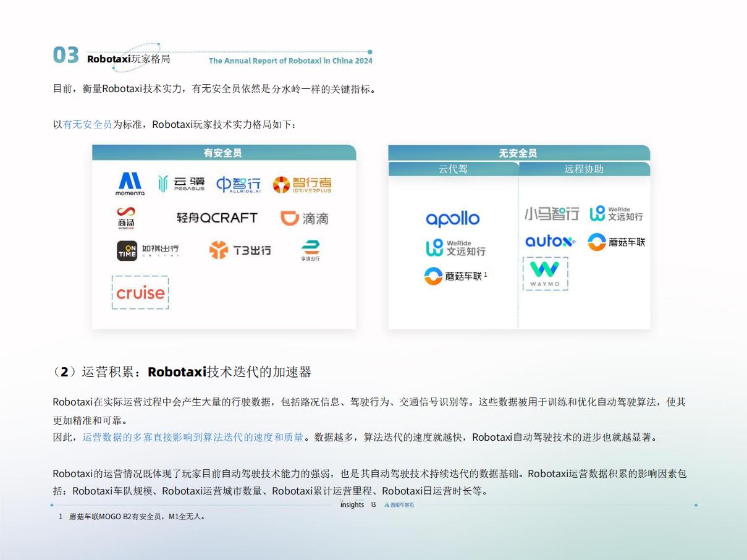This screenshot has height=560, width=747.
Task: Click the insights footer label
Action: click(352, 505)
